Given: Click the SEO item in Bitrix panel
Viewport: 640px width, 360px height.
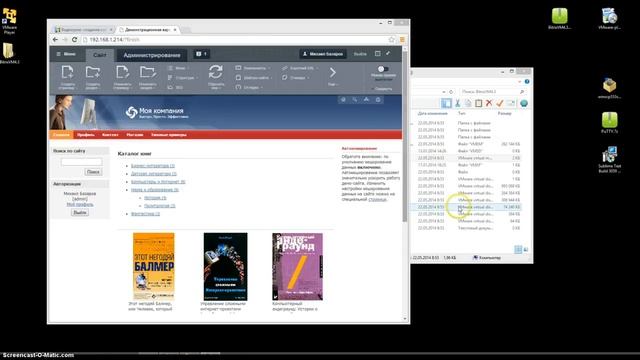Looking at the screenshot, I should pos(175,87).
